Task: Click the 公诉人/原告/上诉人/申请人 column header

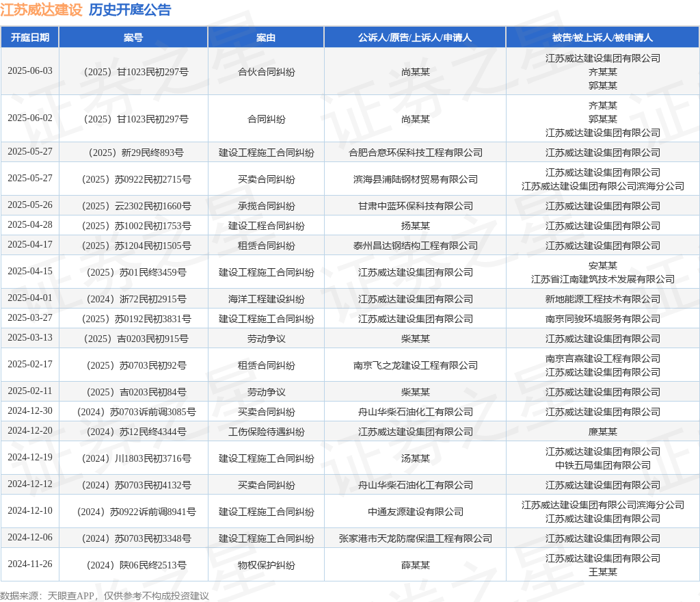Action: (x=415, y=38)
